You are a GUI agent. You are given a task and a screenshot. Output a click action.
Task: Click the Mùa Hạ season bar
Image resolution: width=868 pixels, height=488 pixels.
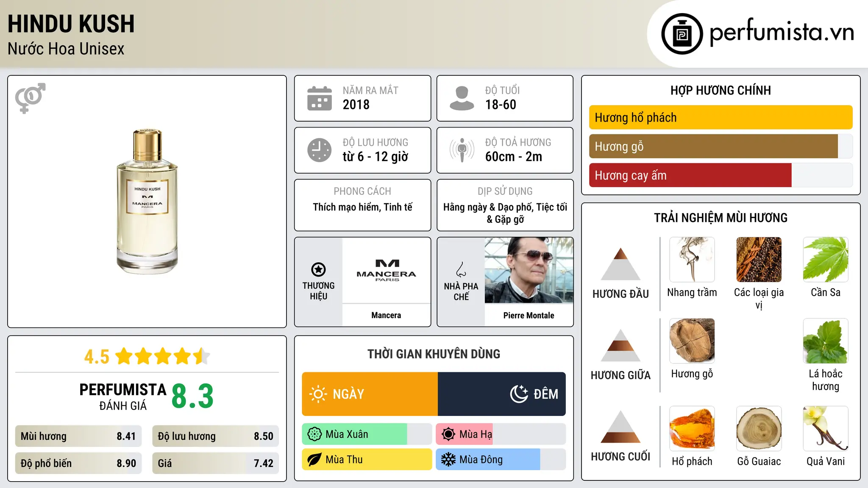pyautogui.click(x=501, y=434)
